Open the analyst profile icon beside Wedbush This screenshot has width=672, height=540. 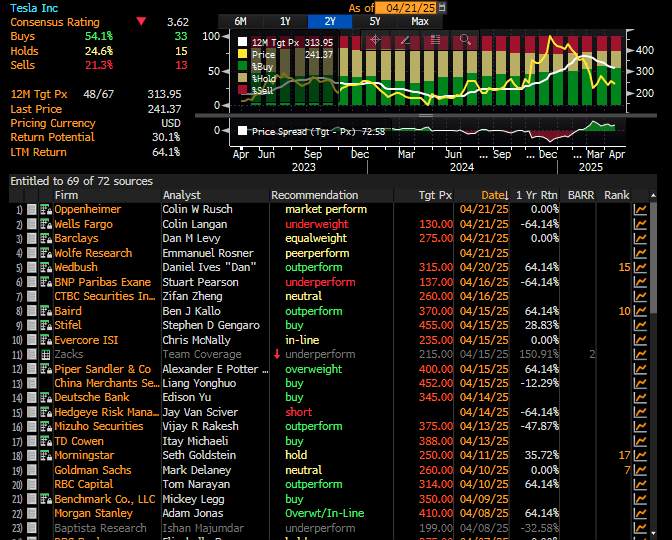click(x=45, y=268)
